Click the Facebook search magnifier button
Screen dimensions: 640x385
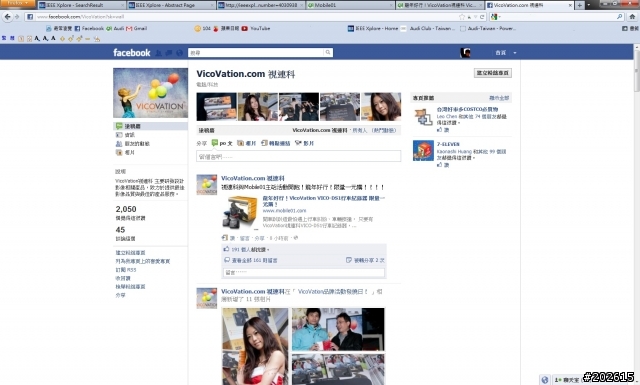click(x=328, y=52)
